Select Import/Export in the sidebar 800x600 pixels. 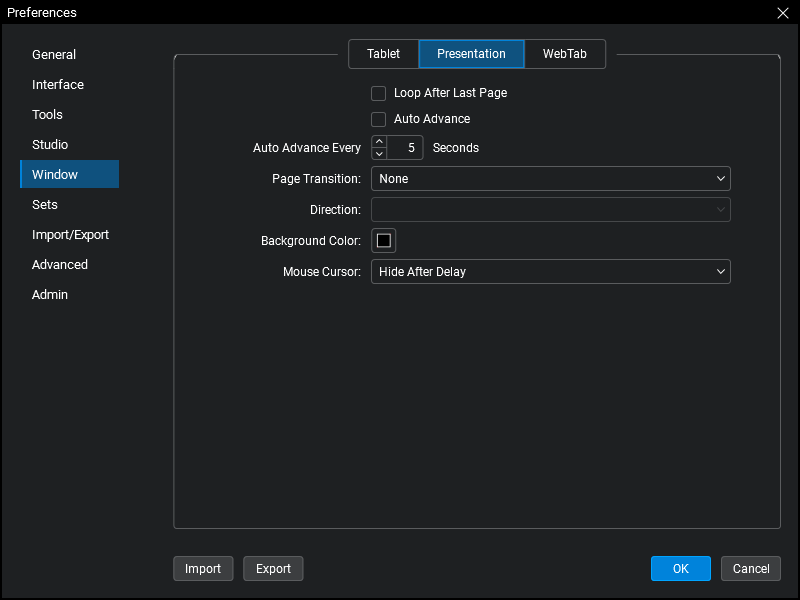(70, 235)
